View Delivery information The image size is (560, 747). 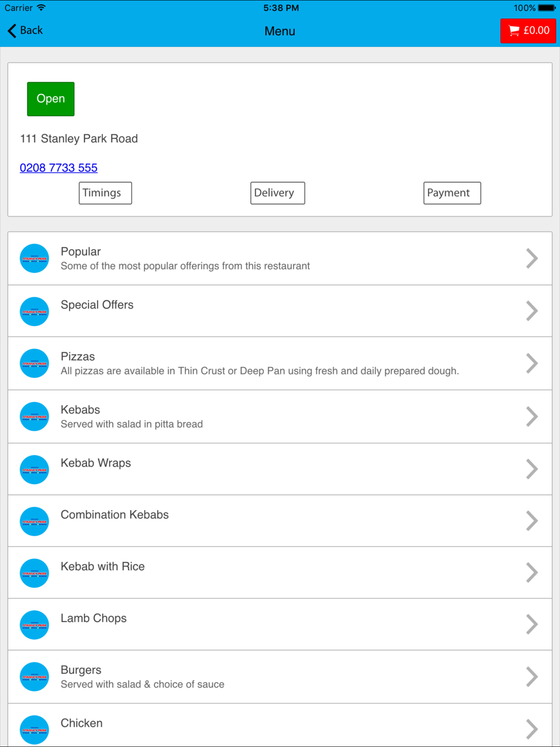pos(278,193)
